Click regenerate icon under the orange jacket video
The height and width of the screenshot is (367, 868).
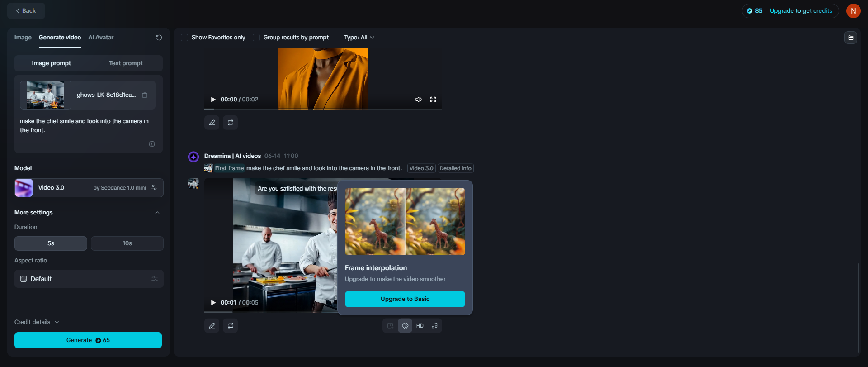(231, 123)
